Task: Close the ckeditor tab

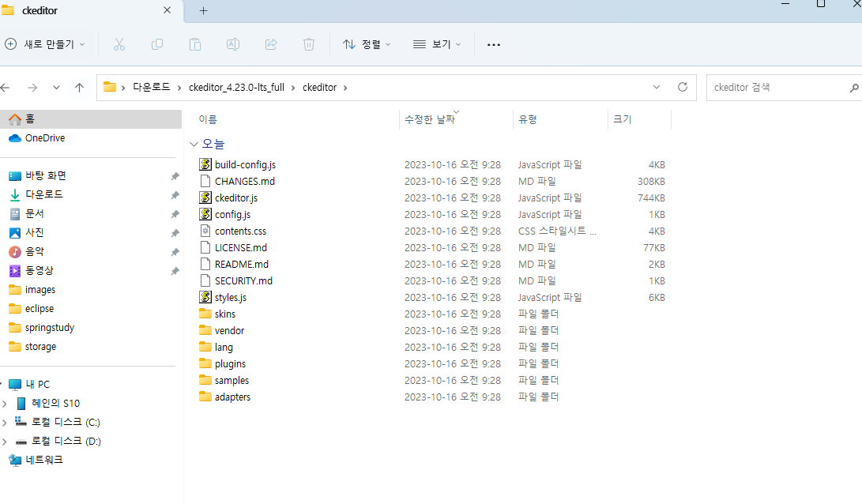Action: [168, 10]
